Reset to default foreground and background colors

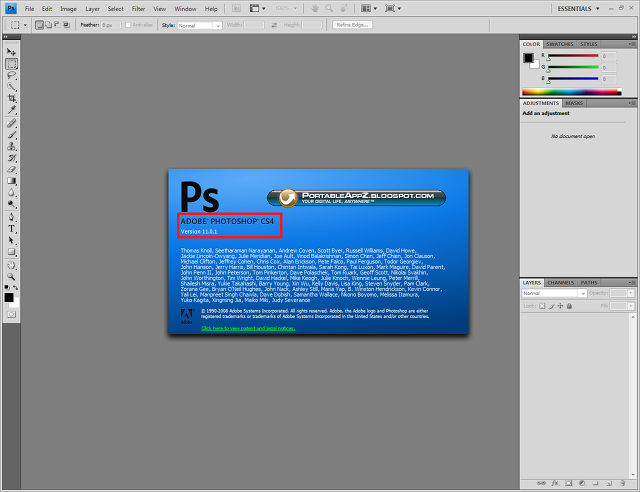[7, 287]
